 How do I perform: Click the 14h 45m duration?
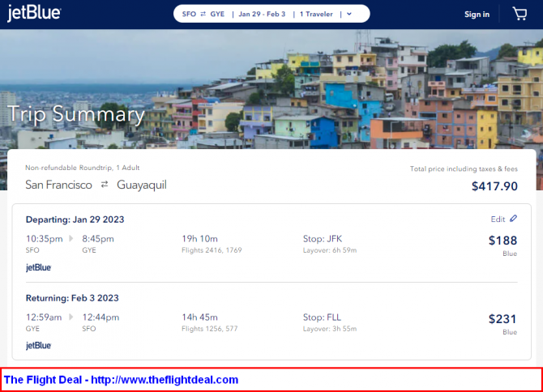coord(200,317)
